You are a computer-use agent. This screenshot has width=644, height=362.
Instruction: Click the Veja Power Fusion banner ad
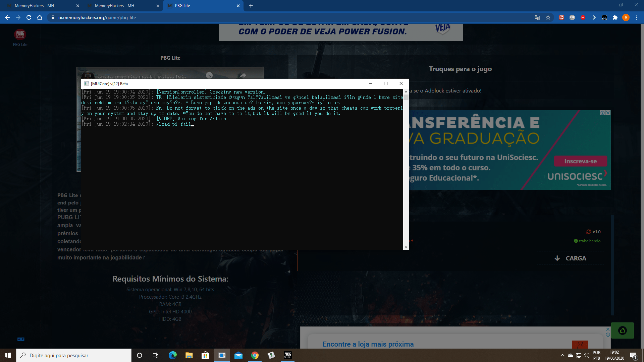(x=340, y=32)
